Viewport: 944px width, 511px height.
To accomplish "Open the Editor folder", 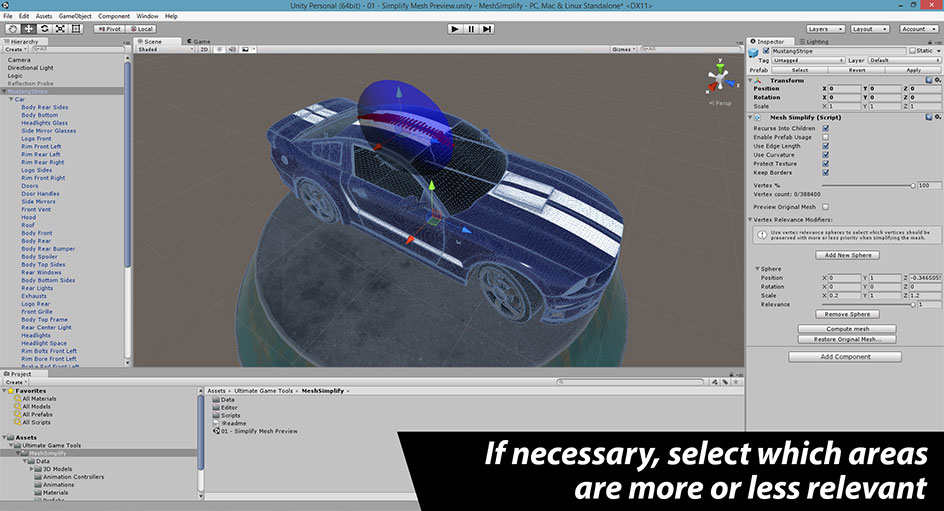I will (225, 407).
